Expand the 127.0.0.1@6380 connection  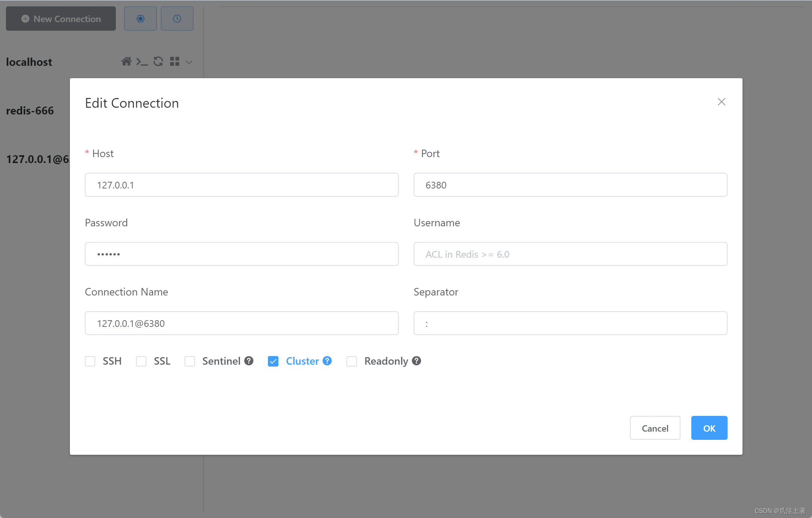pyautogui.click(x=37, y=159)
